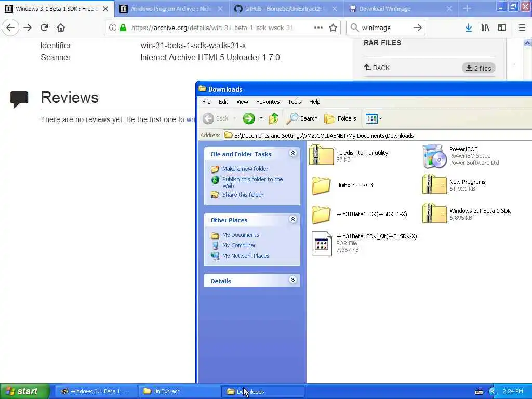Open page actions three-dot menu
The image size is (532, 399).
[x=318, y=28]
